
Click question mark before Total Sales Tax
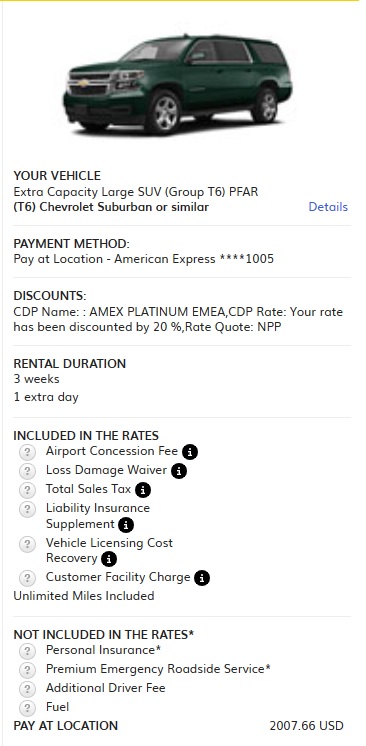click(28, 490)
